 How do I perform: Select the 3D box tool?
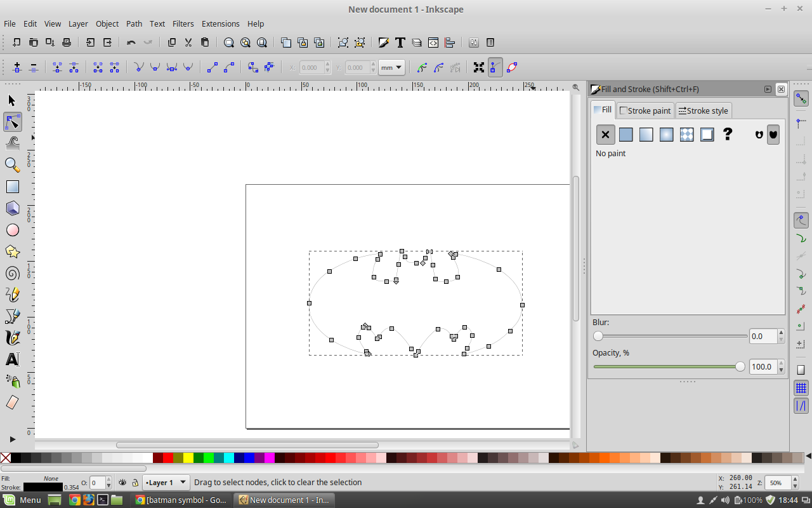(12, 208)
